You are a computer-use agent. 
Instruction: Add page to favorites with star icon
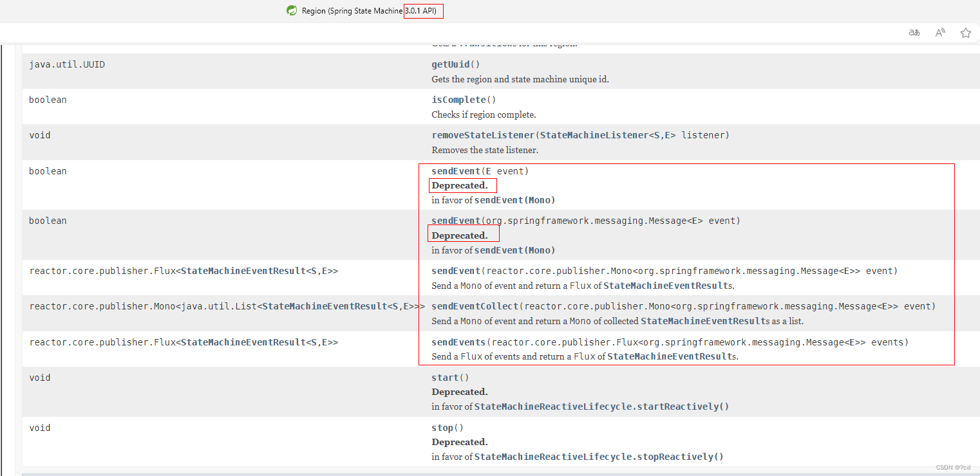tap(966, 33)
